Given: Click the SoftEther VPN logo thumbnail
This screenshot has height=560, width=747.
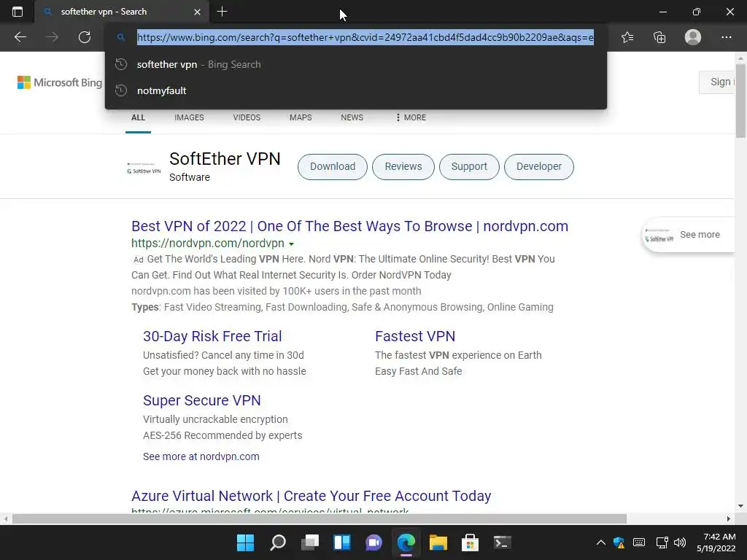Looking at the screenshot, I should (x=144, y=168).
